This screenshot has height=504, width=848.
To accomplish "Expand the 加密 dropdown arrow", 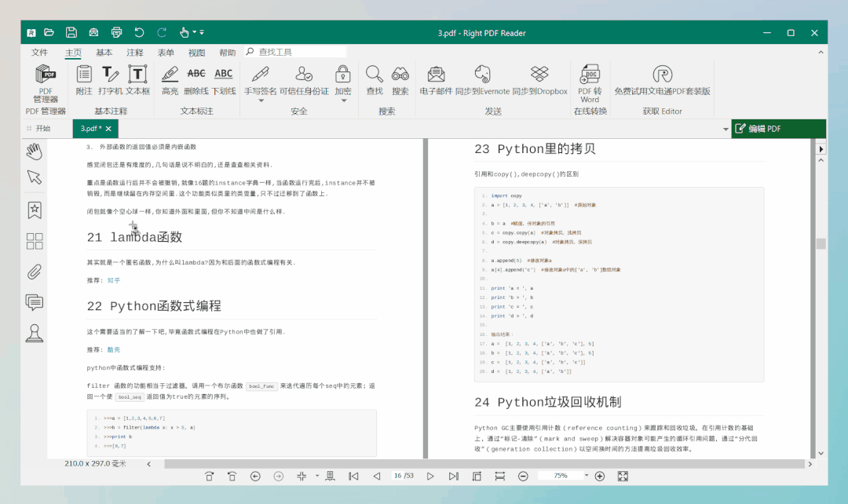I will (343, 100).
